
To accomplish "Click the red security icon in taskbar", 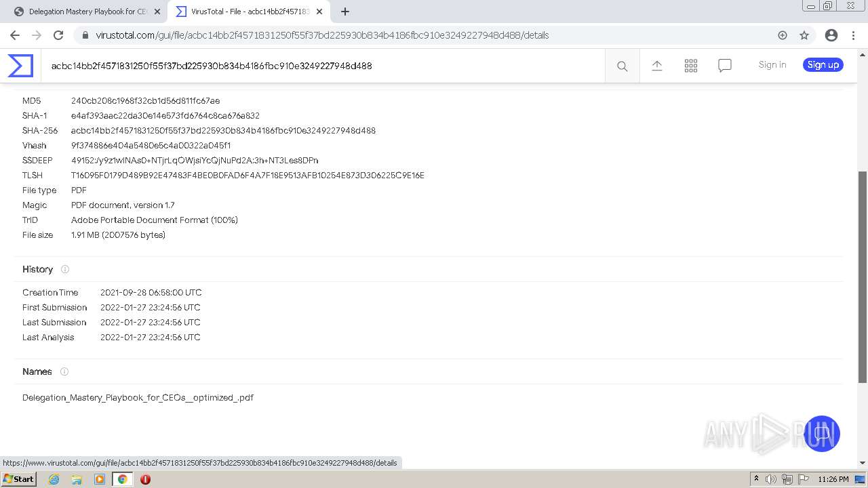I will [x=145, y=479].
